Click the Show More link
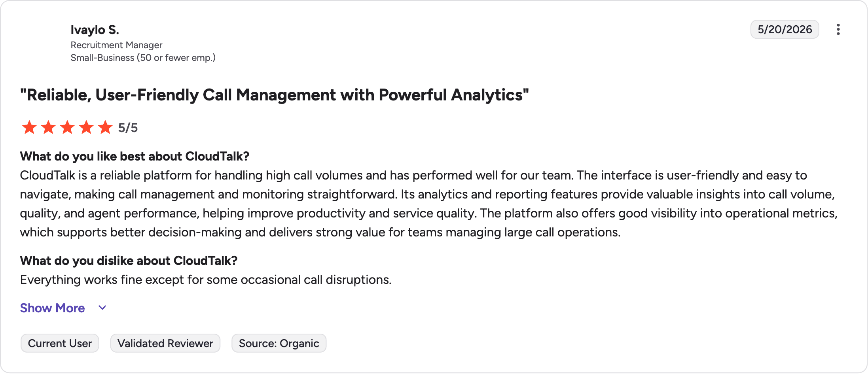868x374 pixels. pyautogui.click(x=52, y=308)
